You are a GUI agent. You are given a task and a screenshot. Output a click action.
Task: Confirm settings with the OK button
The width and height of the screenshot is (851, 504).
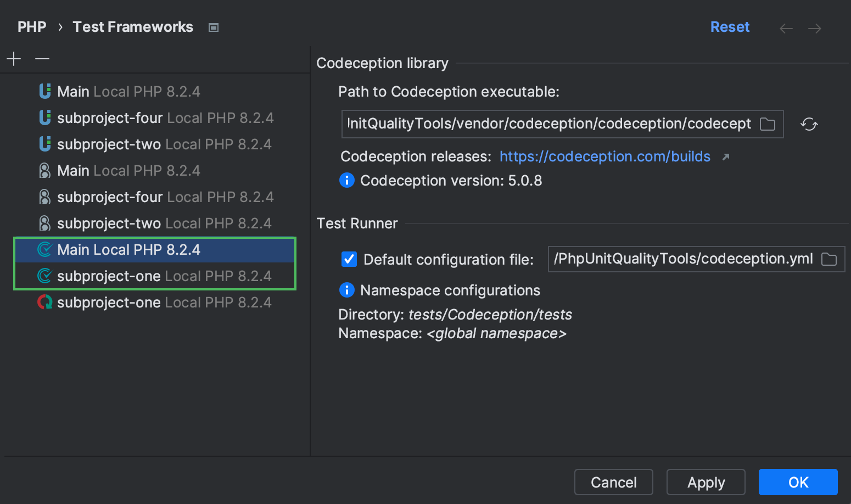coord(798,482)
